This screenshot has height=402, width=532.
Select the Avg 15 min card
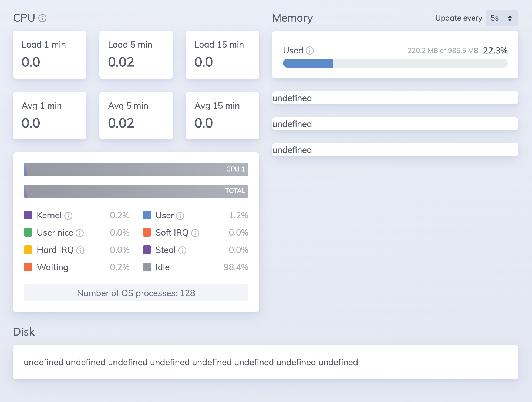[222, 116]
